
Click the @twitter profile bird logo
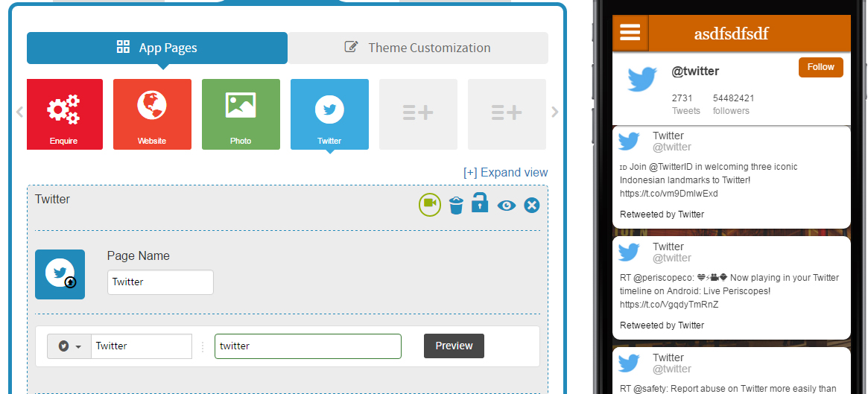(x=642, y=79)
